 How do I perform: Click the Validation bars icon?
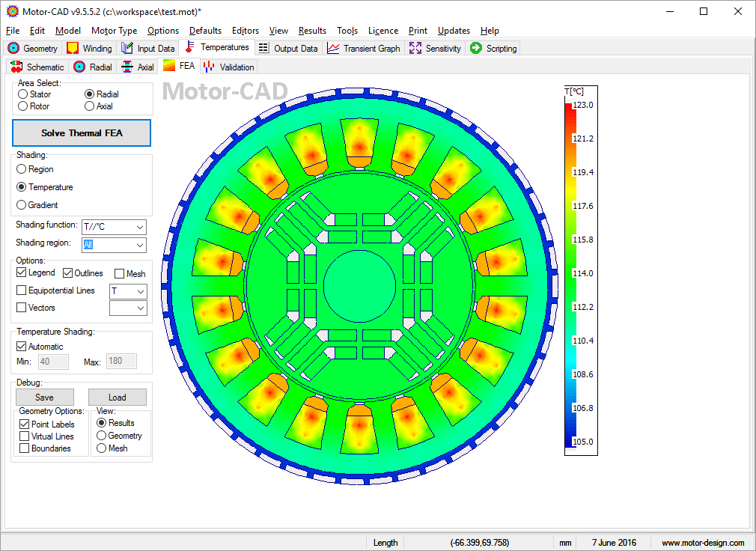coord(209,67)
